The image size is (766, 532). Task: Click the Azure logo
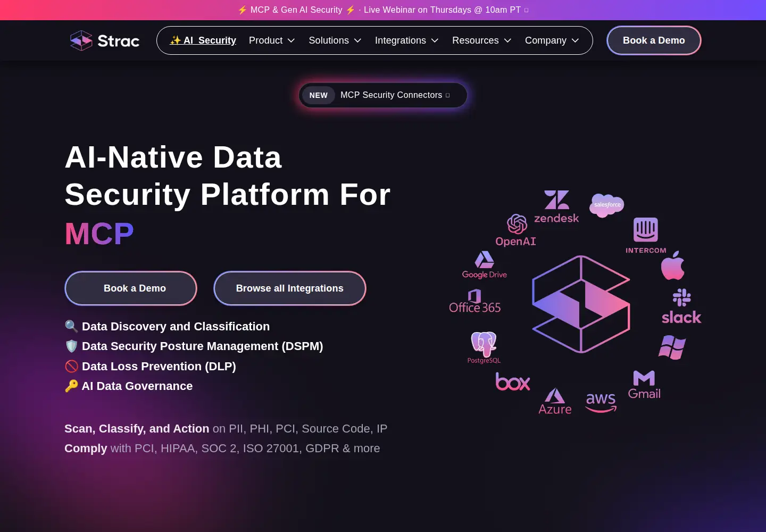(x=555, y=401)
